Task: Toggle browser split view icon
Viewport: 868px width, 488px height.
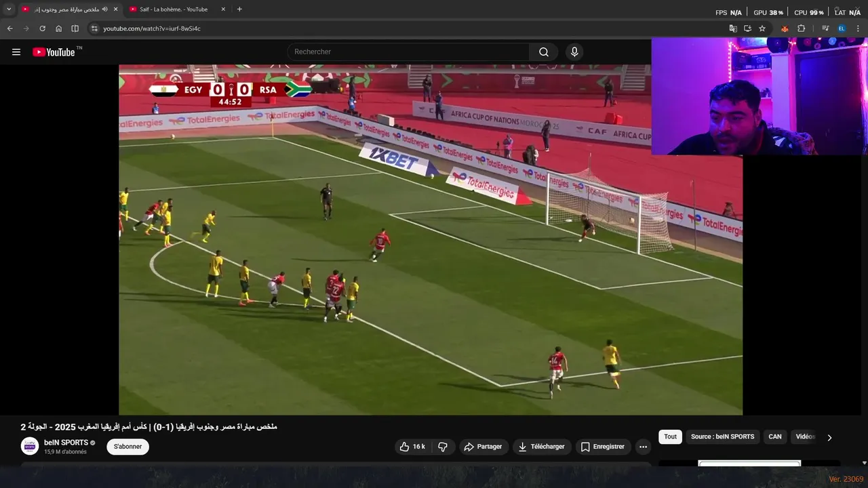Action: (75, 28)
